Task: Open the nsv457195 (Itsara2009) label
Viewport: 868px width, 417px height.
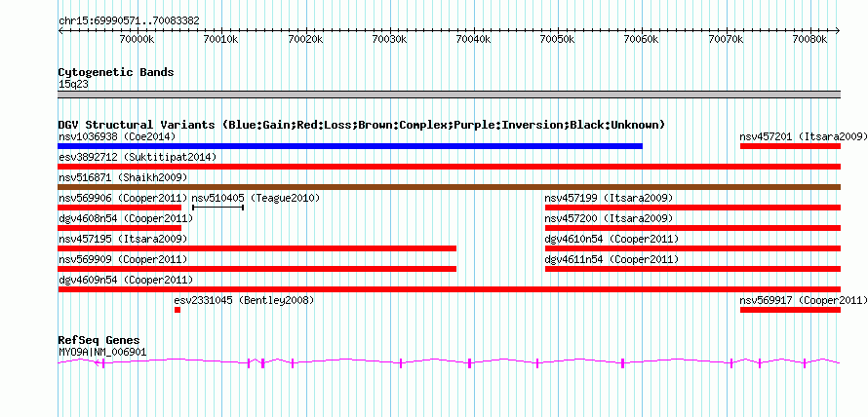Action: (x=123, y=239)
